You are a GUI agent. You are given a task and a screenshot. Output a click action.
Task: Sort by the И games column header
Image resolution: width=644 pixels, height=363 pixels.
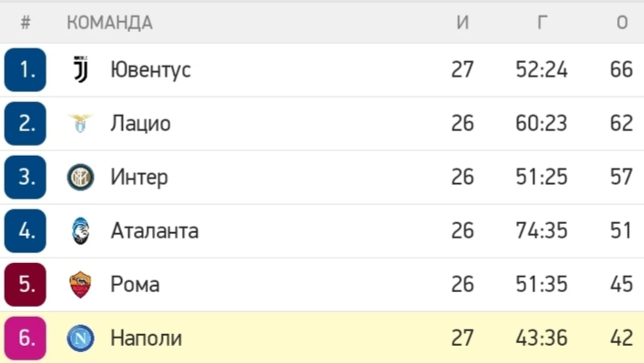coord(462,23)
